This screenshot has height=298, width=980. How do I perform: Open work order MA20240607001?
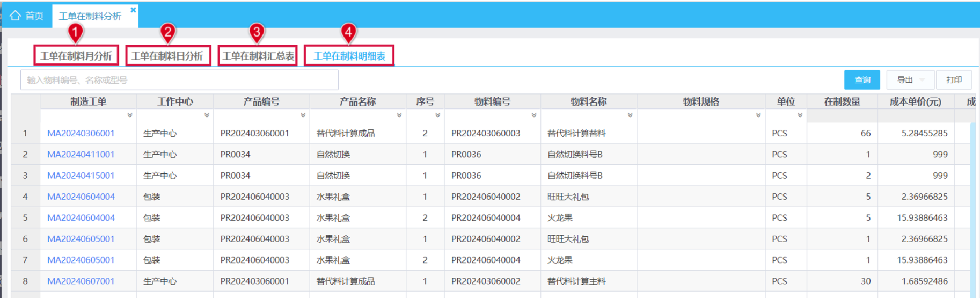tap(81, 281)
